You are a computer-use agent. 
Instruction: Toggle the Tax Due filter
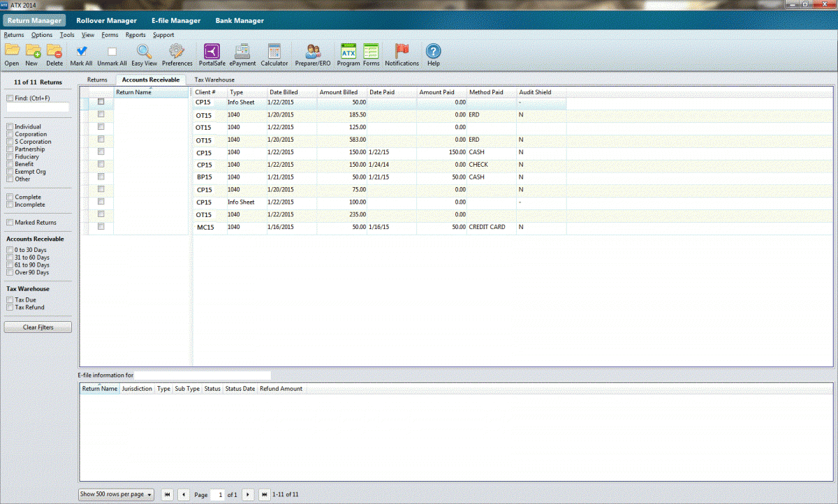[9, 300]
